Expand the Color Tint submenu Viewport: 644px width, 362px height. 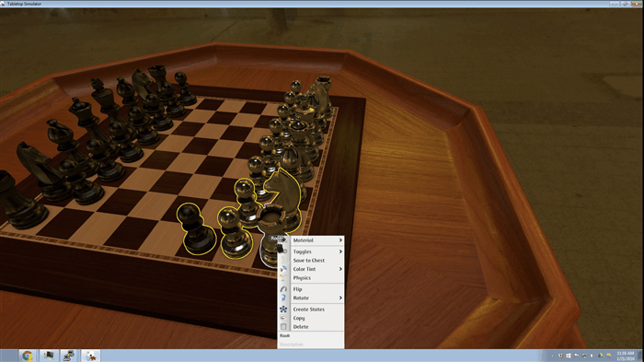pos(317,269)
